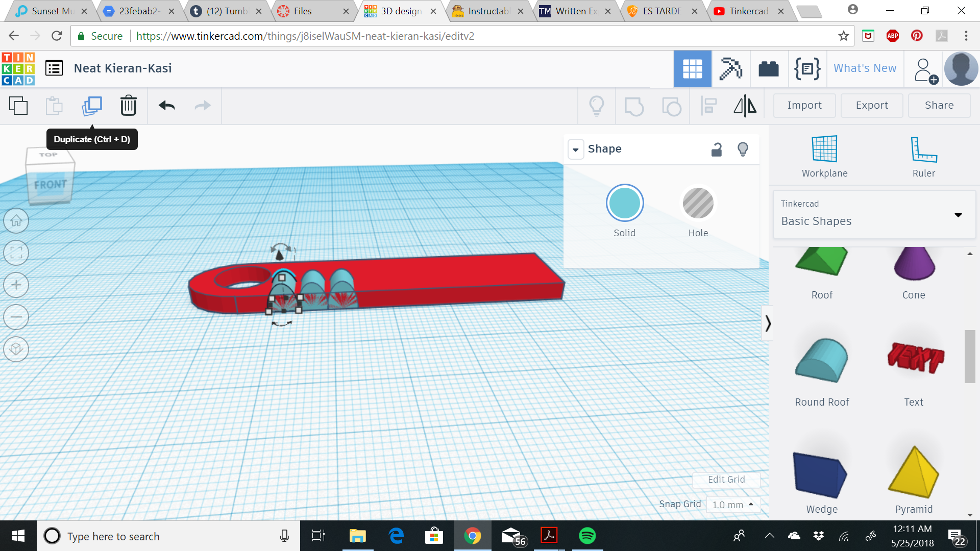980x551 pixels.
Task: Click the Paste toolbar icon
Action: 54,106
